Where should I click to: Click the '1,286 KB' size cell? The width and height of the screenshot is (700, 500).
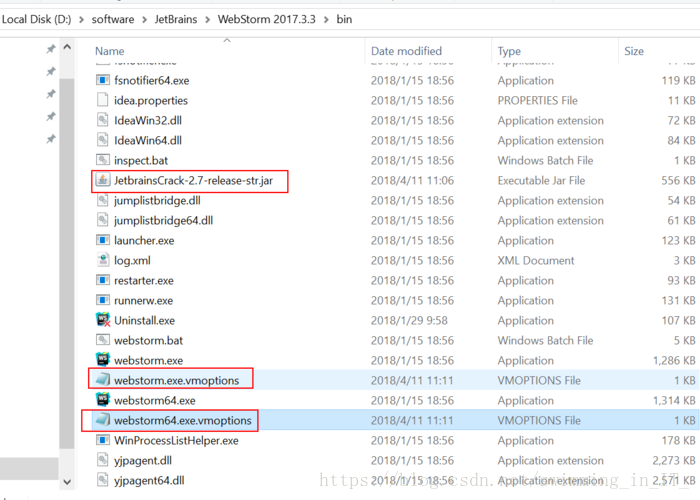(x=674, y=360)
